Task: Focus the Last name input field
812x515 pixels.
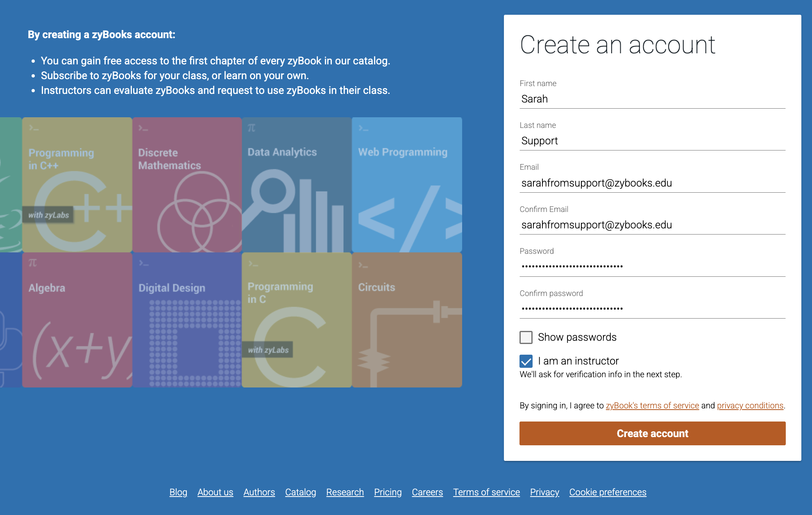Action: coord(652,141)
